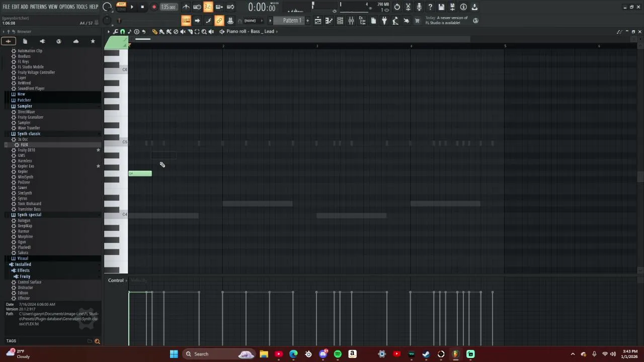Open the Playlist window icon
The image size is (644, 362).
click(318, 21)
